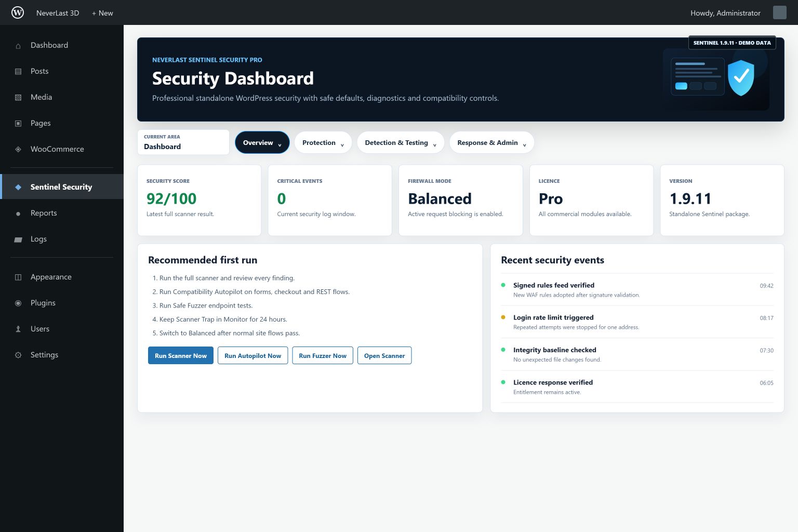The image size is (798, 532).
Task: Click the shield checkmark illustration
Action: (741, 78)
